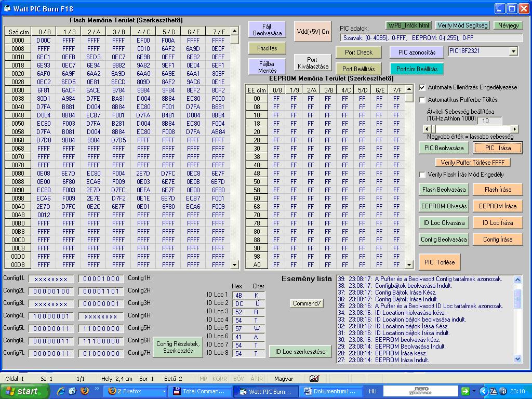This screenshot has width=532, height=399.
Task: Click the Fájl Beolvasása button
Action: [x=267, y=30]
